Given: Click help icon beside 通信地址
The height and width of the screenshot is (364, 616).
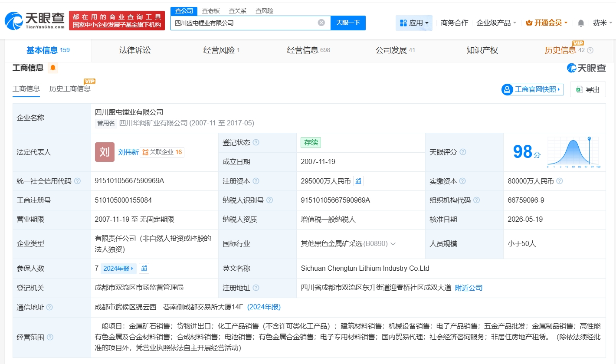Looking at the screenshot, I should coord(49,307).
